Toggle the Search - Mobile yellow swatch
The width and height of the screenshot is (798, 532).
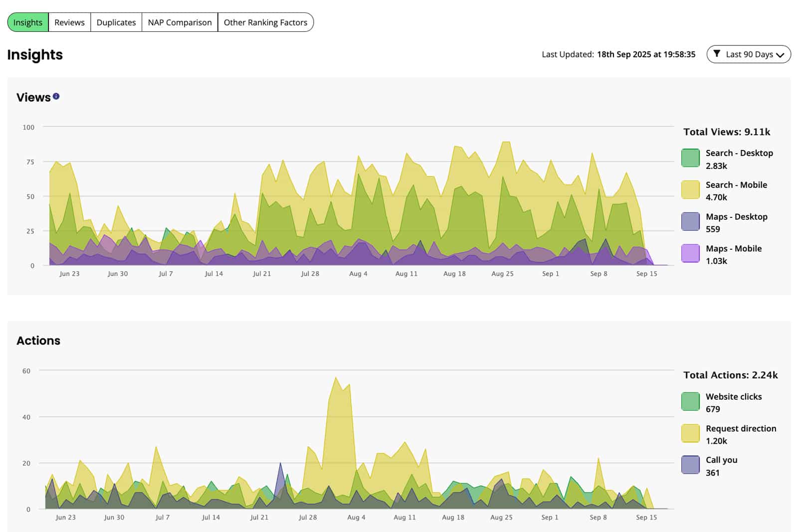pyautogui.click(x=690, y=190)
